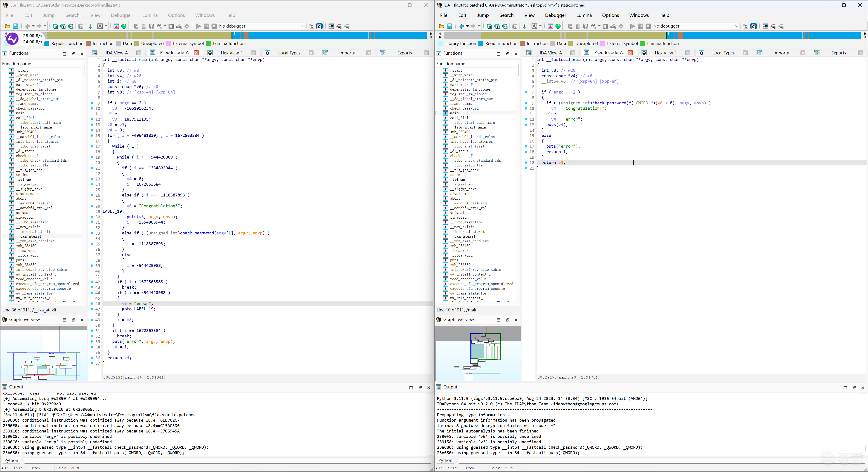Select check_password in right Functions list

pyautogui.click(x=464, y=108)
